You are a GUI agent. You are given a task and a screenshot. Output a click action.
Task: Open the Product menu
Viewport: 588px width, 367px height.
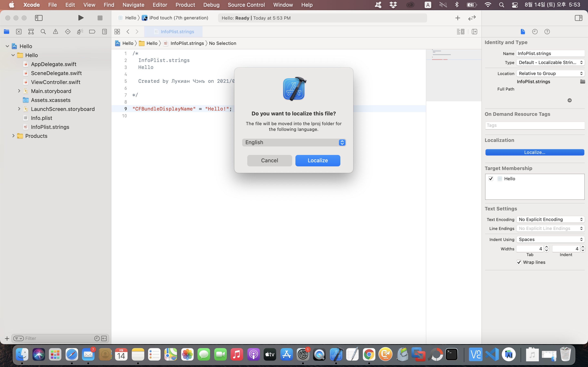185,5
